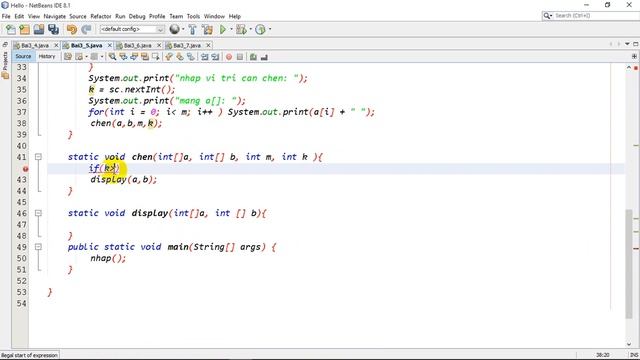Click the Save All toolbar icon

coord(53,29)
